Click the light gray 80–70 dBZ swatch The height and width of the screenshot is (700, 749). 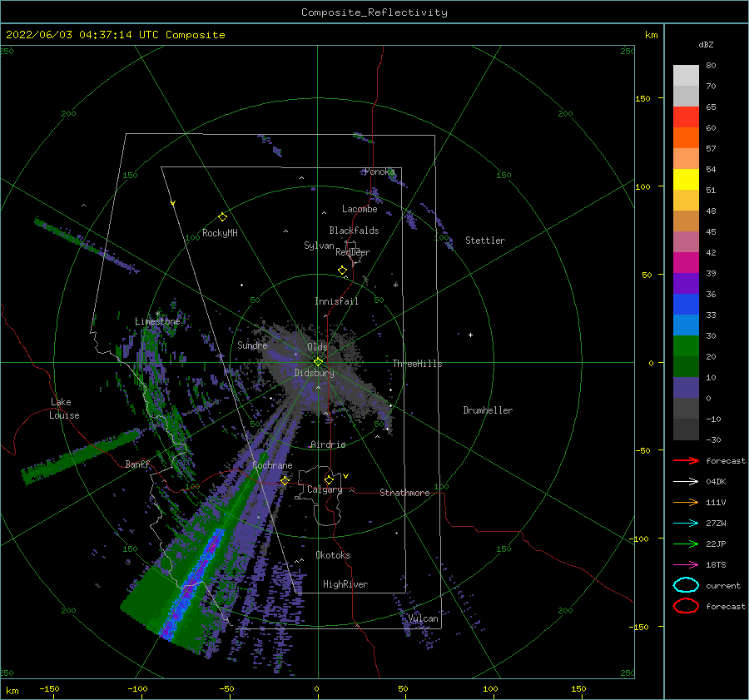click(x=686, y=76)
